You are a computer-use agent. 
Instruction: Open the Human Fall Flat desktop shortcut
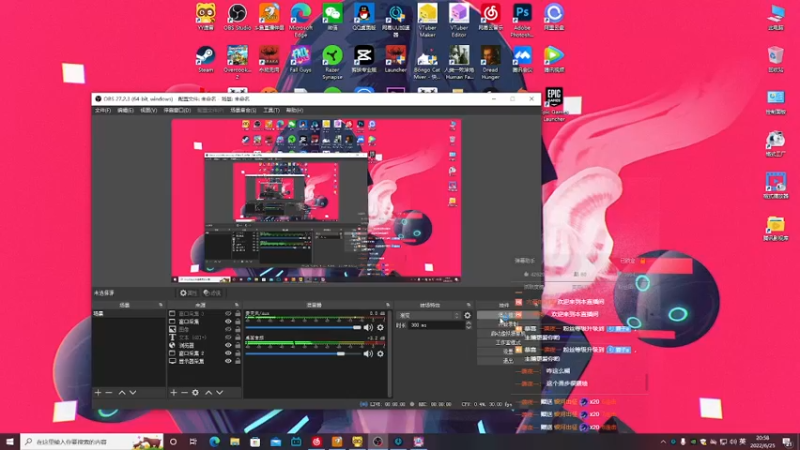[x=459, y=62]
